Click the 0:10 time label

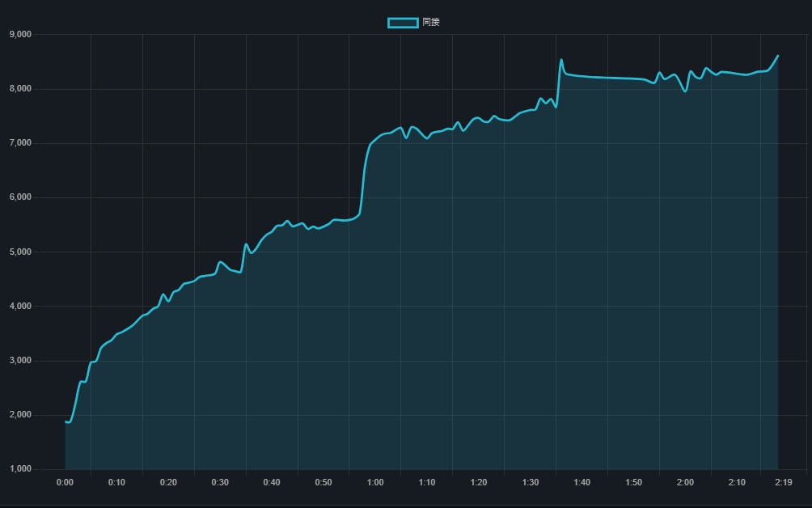(x=116, y=483)
